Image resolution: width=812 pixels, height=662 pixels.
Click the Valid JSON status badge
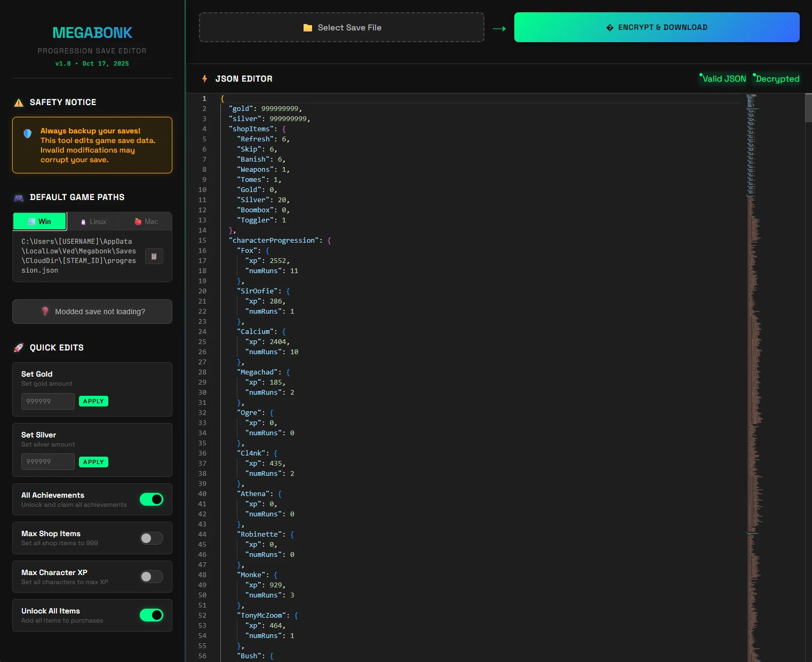click(x=723, y=78)
